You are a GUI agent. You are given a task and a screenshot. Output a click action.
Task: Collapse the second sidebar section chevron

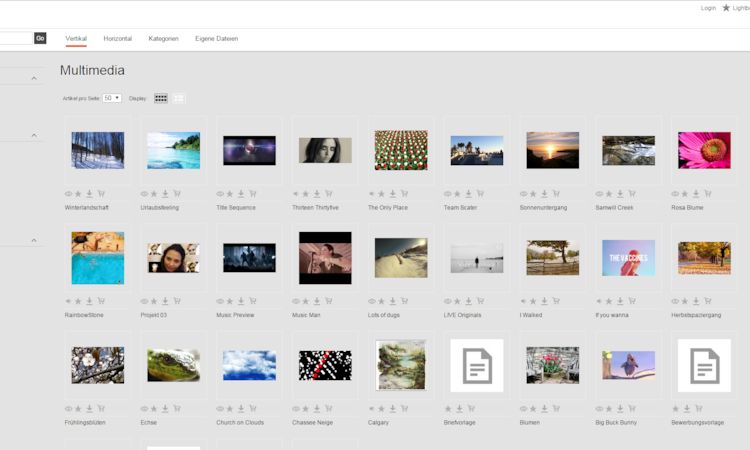(34, 135)
